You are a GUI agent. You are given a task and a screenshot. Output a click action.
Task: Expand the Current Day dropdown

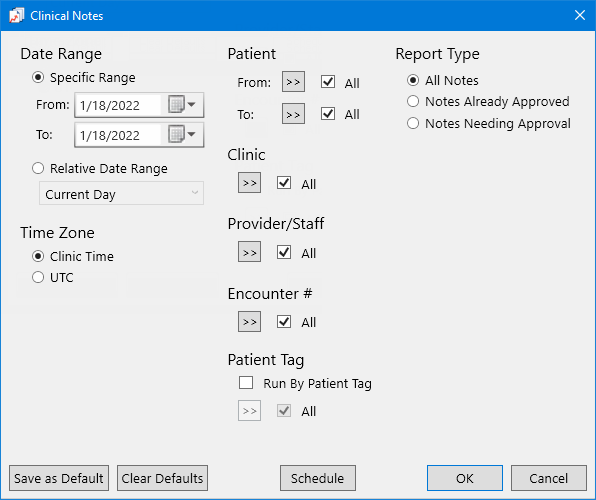(121, 193)
